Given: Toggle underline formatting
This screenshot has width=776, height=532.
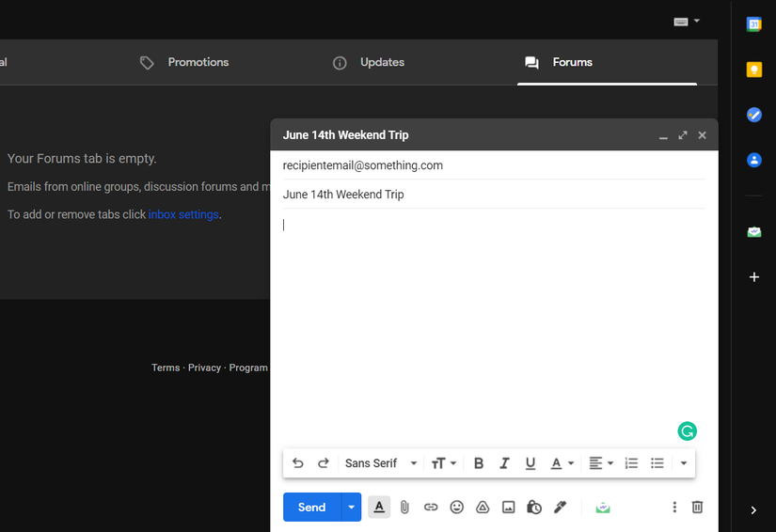Looking at the screenshot, I should [531, 463].
